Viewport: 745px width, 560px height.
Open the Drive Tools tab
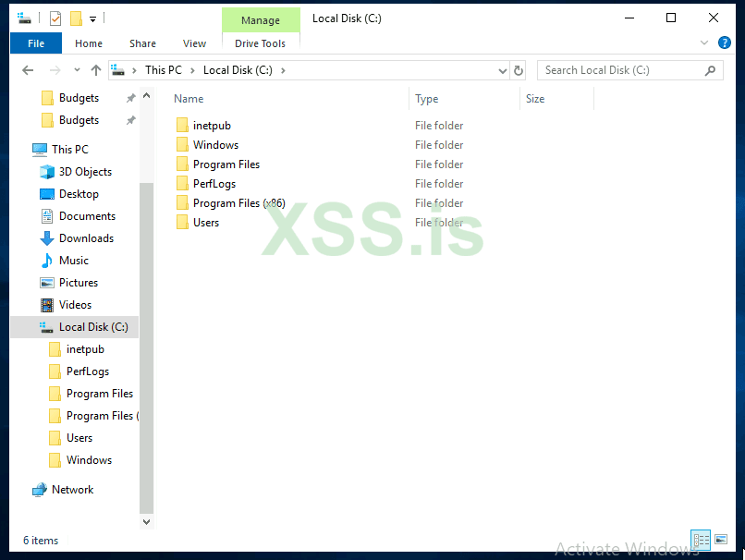pyautogui.click(x=261, y=43)
